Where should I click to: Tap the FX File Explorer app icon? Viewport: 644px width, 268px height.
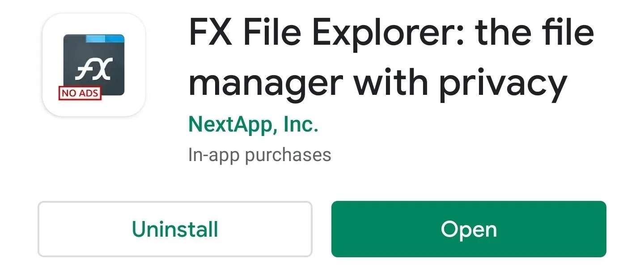tap(94, 65)
